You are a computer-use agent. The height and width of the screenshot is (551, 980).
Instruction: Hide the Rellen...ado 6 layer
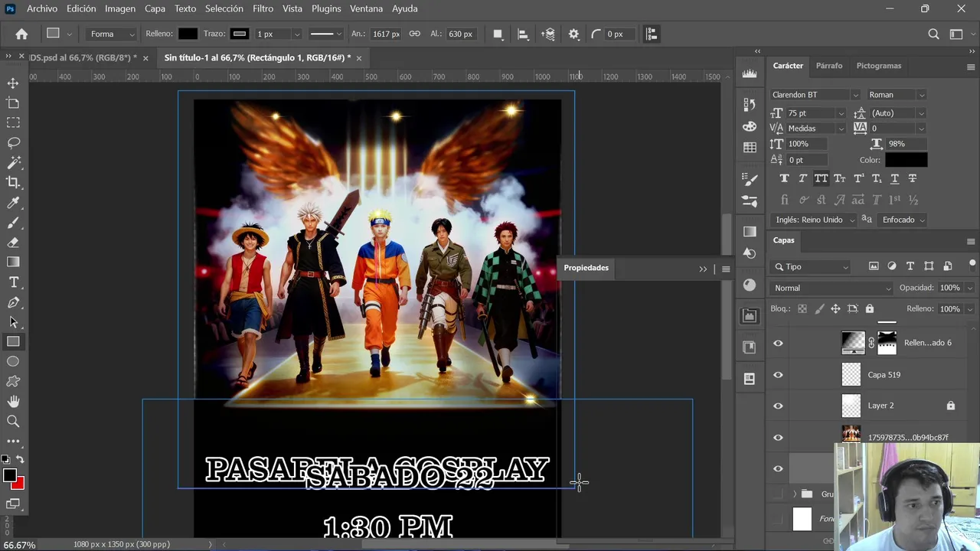click(778, 344)
